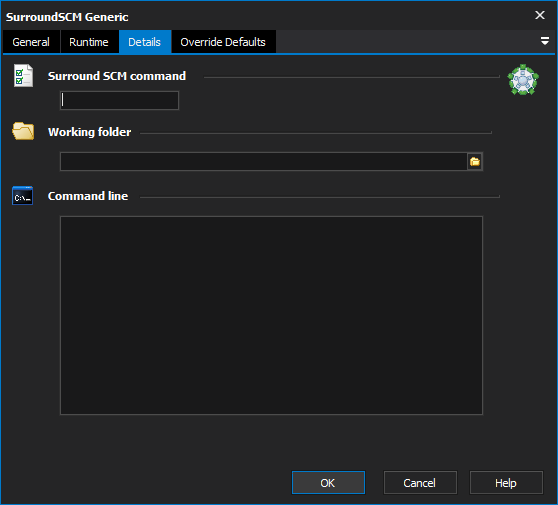Open the Runtime tab

click(89, 42)
